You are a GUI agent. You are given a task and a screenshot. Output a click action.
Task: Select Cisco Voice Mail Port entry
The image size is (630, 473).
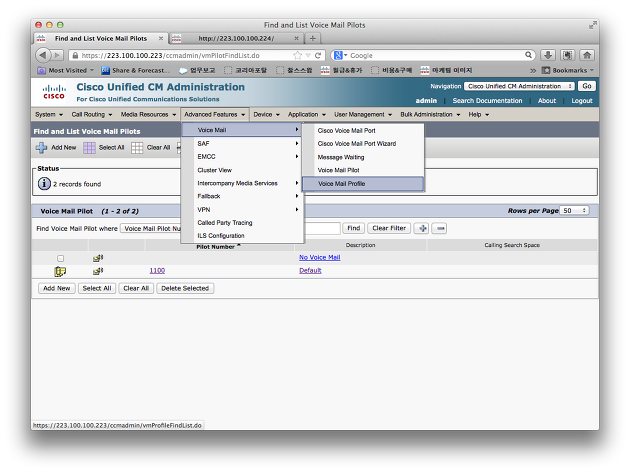coord(363,131)
